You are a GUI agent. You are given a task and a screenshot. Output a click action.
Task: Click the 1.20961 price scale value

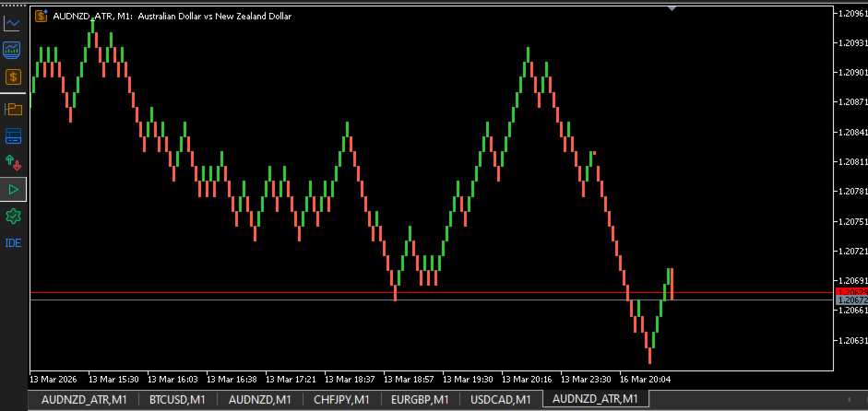853,13
